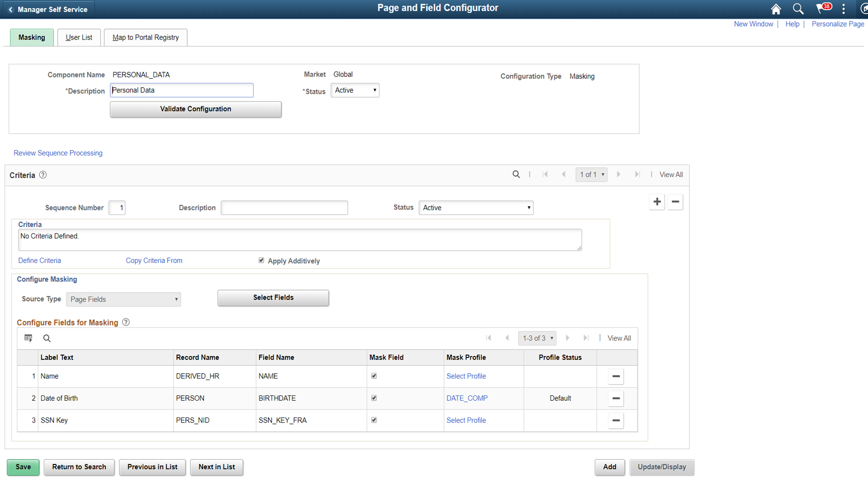
Task: Click the No Criteria Defined text area
Action: (x=300, y=240)
